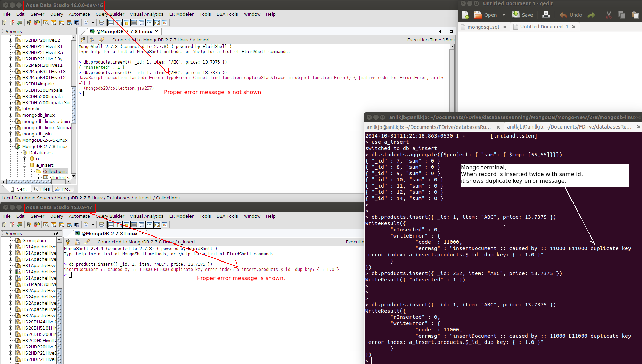
Task: Toggle the first boxed grid-view button in top toolbar
Action: point(111,23)
